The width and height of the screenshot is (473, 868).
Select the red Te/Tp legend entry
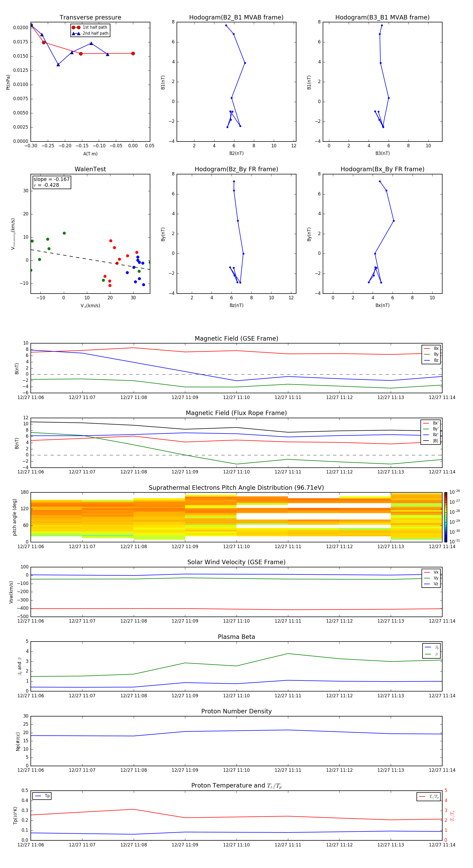428,796
